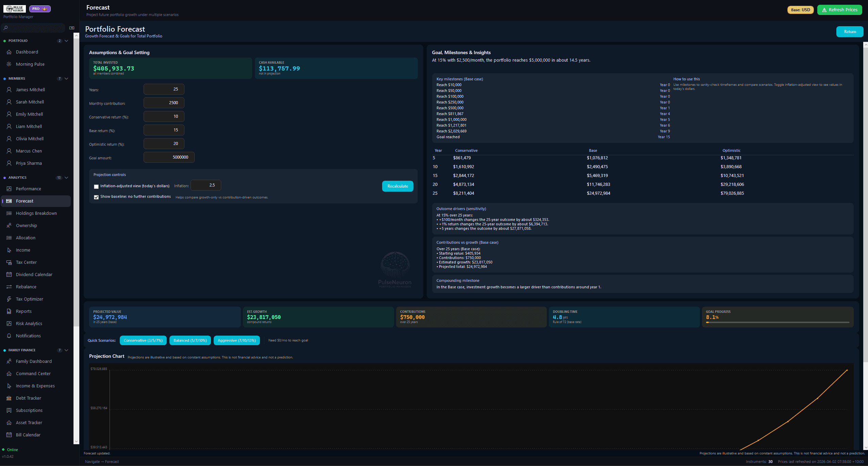Collapse the PORTFOLIO section chevron
The image size is (868, 466).
point(66,41)
